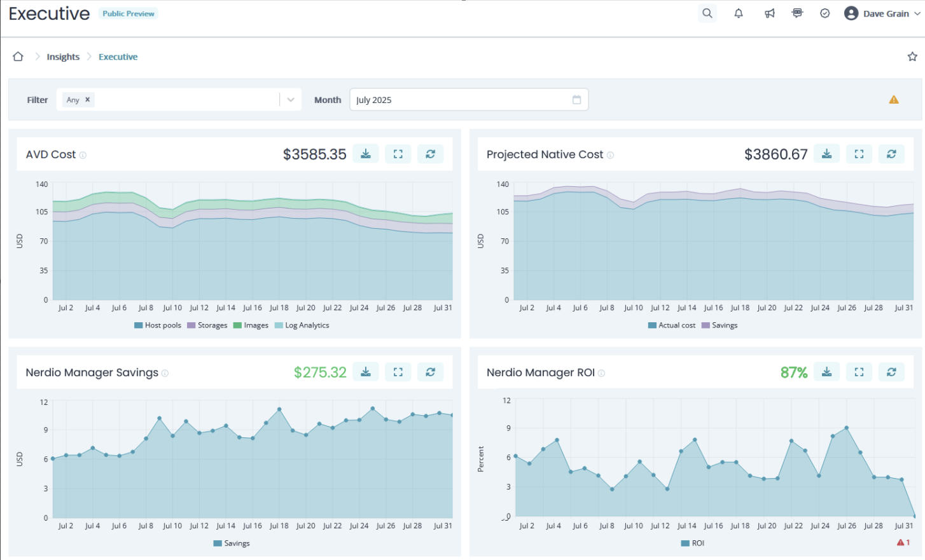Open the notifications bell
This screenshot has height=560, width=925.
pyautogui.click(x=739, y=13)
